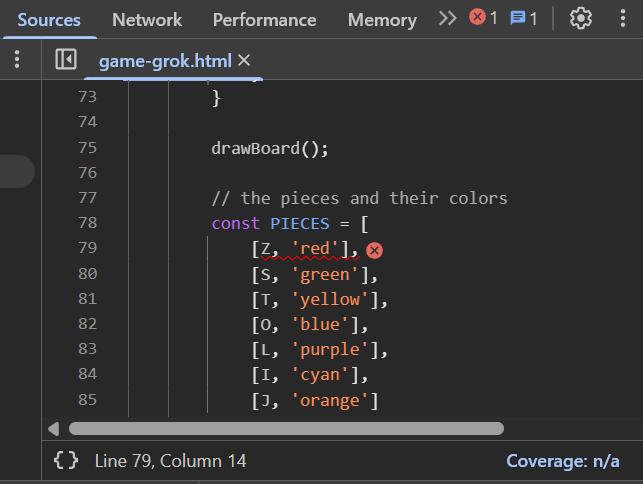The image size is (643, 484).
Task: Click the comment about pieces and colors
Action: click(x=360, y=199)
